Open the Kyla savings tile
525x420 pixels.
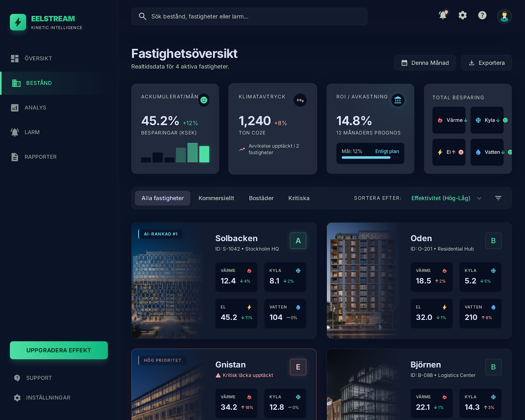pyautogui.click(x=487, y=120)
